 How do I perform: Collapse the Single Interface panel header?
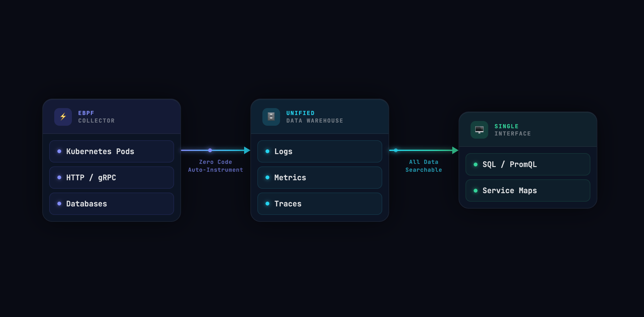(528, 130)
